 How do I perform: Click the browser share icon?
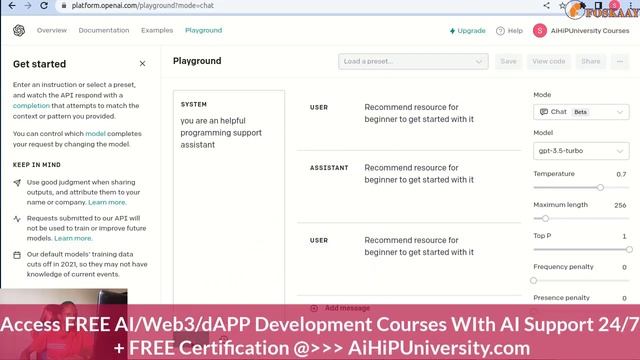(547, 5)
